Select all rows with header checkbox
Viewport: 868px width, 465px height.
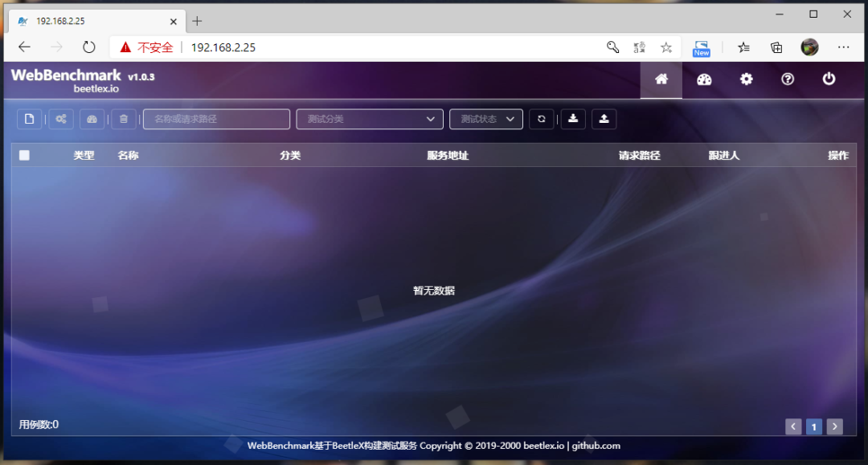tap(24, 155)
